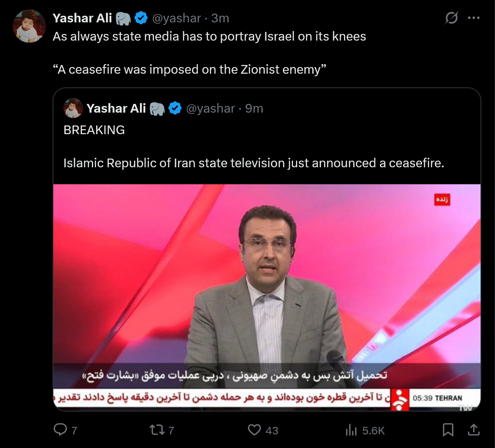Click the repost arrows icon
Image resolution: width=495 pixels, height=448 pixels.
point(157,430)
